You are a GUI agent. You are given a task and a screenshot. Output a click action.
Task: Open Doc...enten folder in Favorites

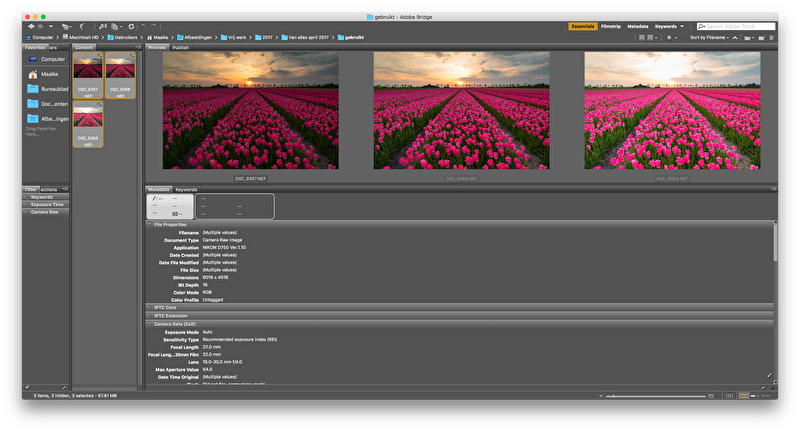tap(47, 104)
